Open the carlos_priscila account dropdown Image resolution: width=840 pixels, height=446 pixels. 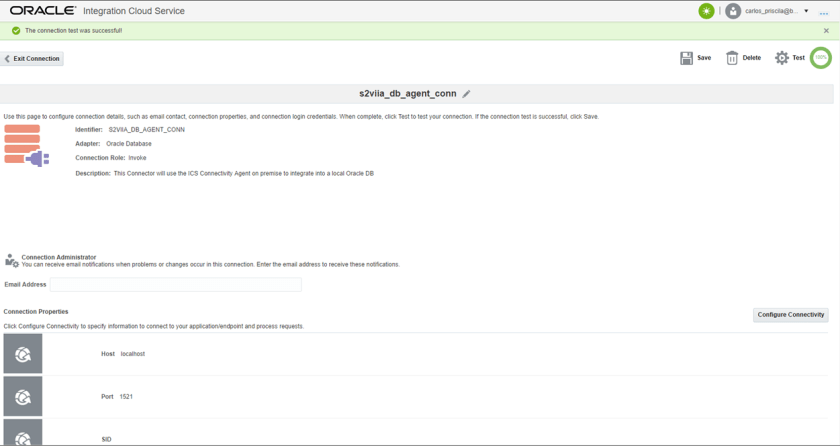806,11
